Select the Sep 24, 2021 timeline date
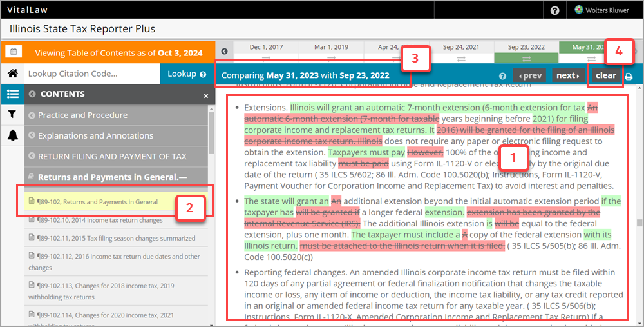644x327 pixels. [461, 47]
